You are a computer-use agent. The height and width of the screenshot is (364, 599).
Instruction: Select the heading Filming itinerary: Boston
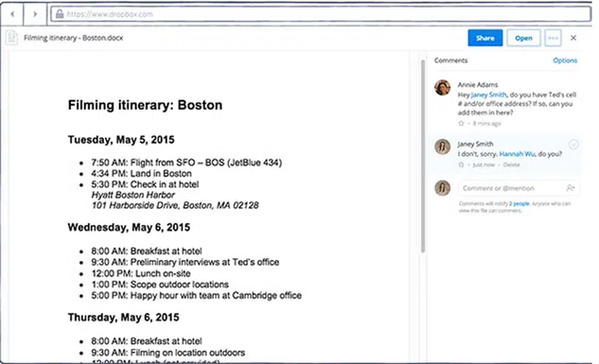tap(145, 105)
